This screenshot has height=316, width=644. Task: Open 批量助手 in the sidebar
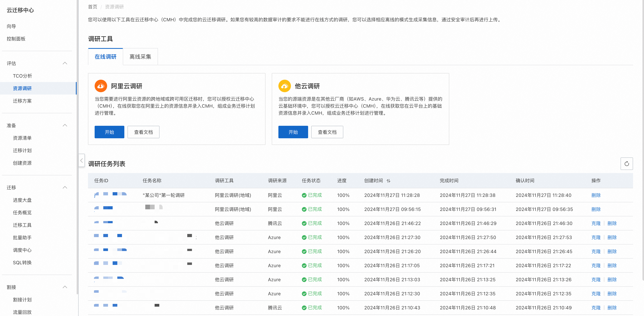pyautogui.click(x=22, y=237)
